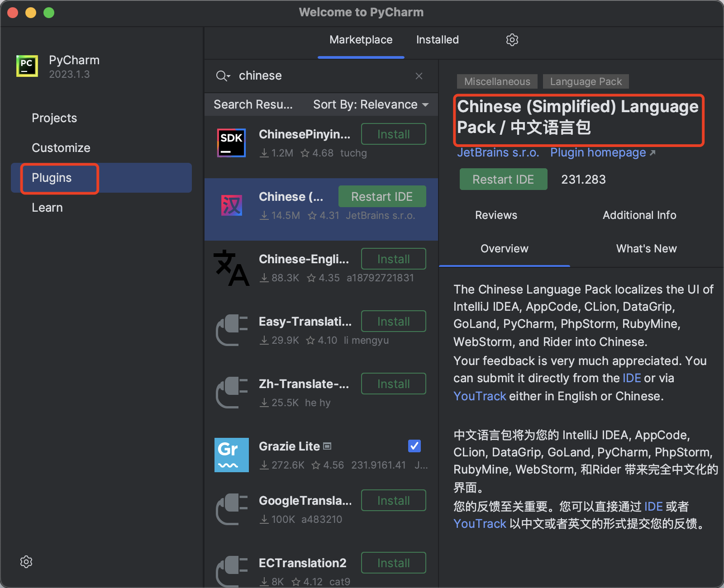Click Restart IDE in the plugin list
The width and height of the screenshot is (724, 588).
[x=382, y=196]
